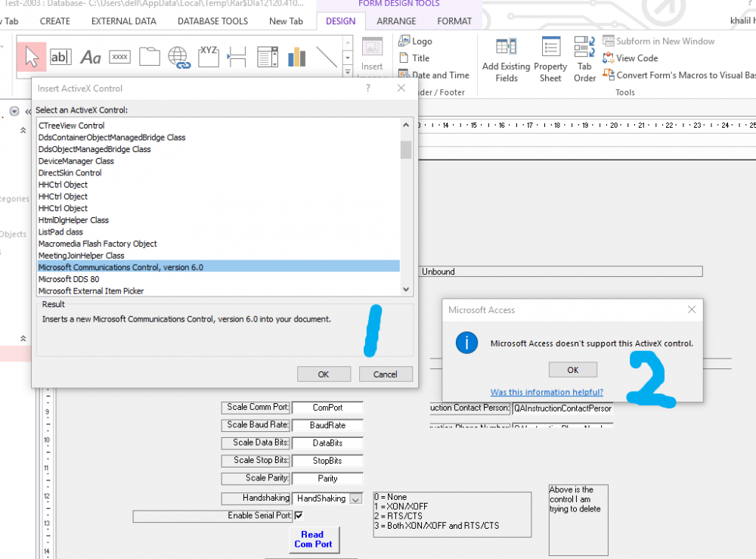This screenshot has width=756, height=559.
Task: Open the Property Sheet
Action: (x=550, y=59)
